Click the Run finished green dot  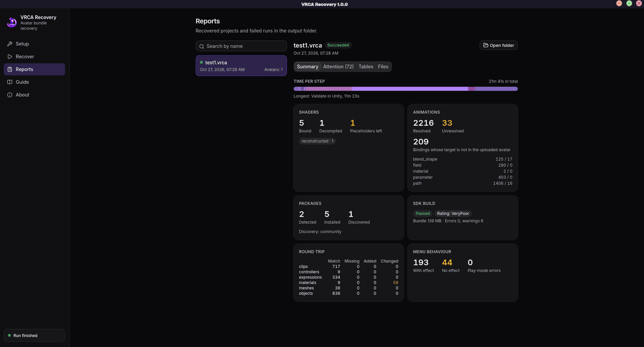pyautogui.click(x=10, y=335)
